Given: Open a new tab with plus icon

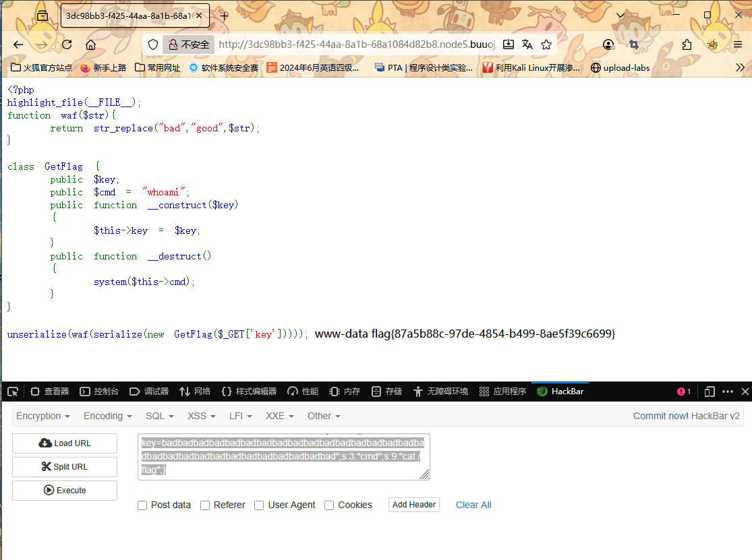Looking at the screenshot, I should click(225, 15).
